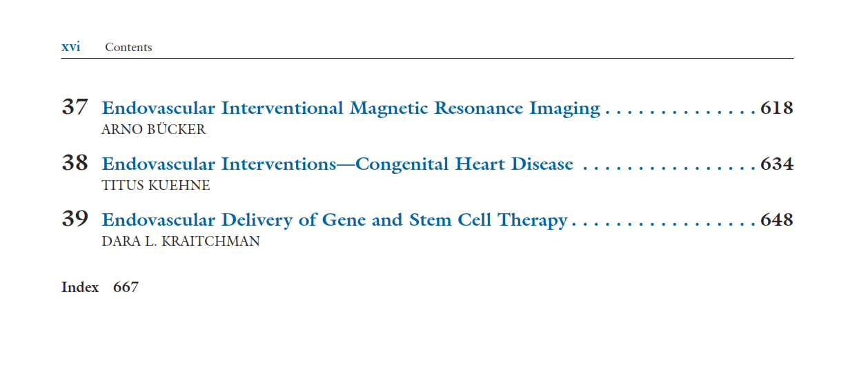Open Index page 667
Screen dimensions: 868x370
126,287
